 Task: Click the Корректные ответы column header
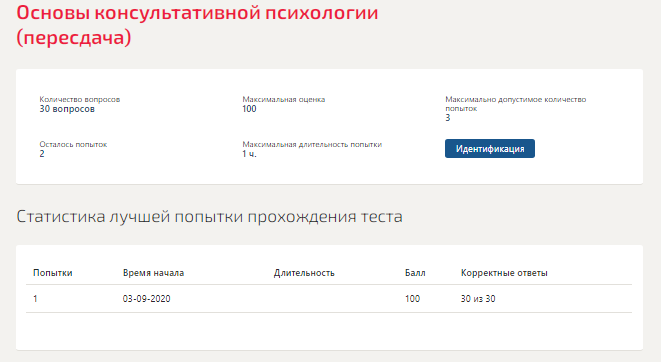tap(504, 273)
